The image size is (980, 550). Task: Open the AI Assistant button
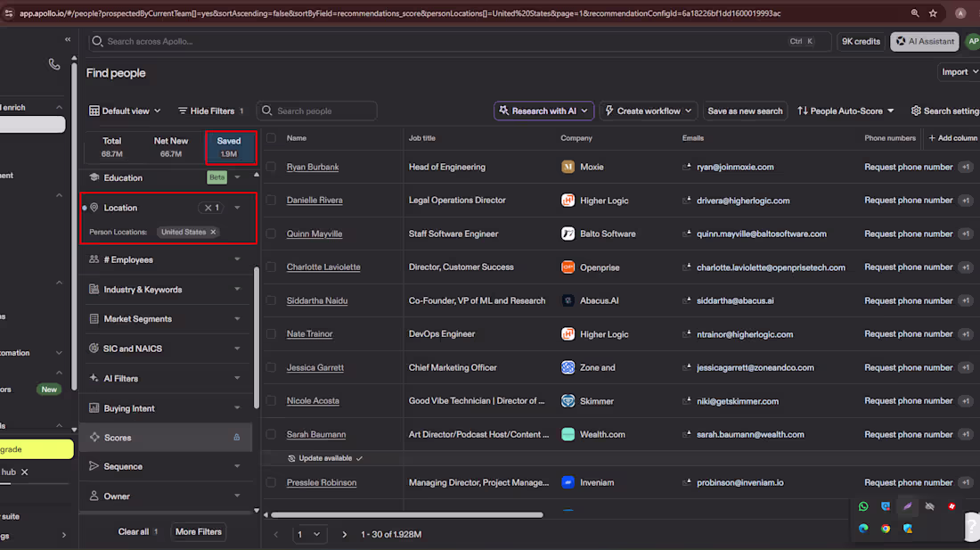pos(925,41)
